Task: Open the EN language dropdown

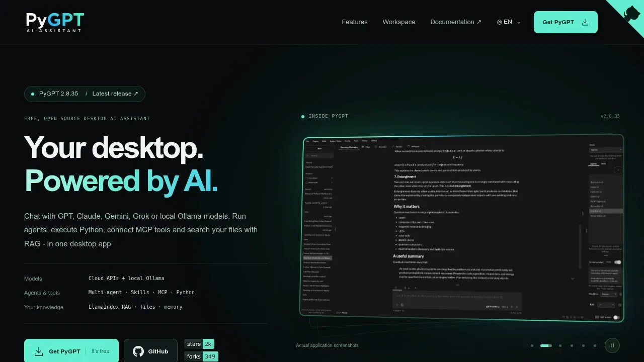Action: click(x=509, y=22)
